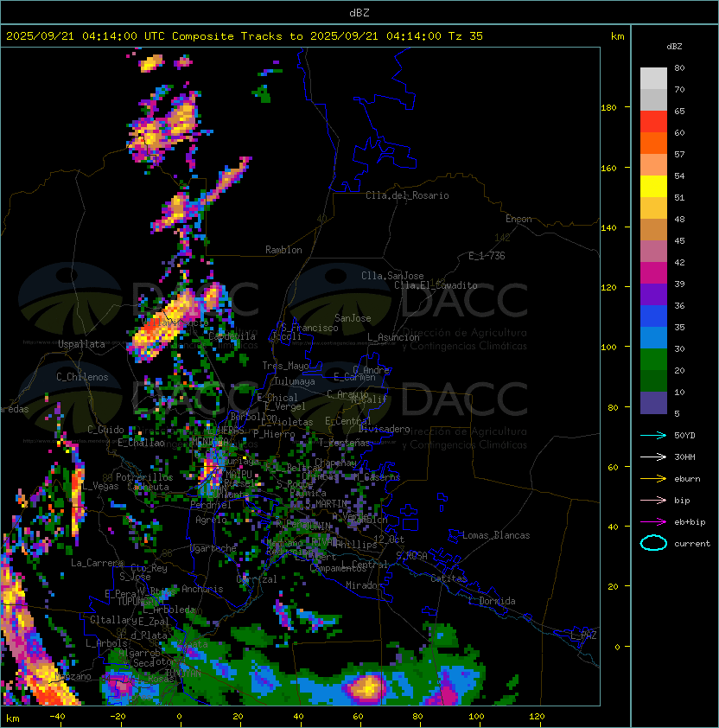Click the 'Clla.SanJose' map label
The height and width of the screenshot is (728, 719).
click(x=392, y=276)
